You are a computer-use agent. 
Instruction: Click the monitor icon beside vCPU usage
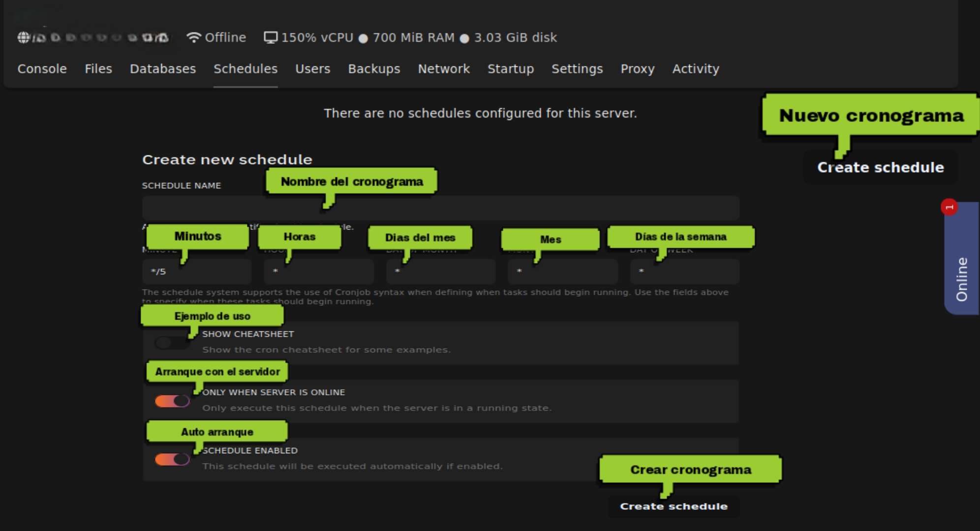[271, 37]
